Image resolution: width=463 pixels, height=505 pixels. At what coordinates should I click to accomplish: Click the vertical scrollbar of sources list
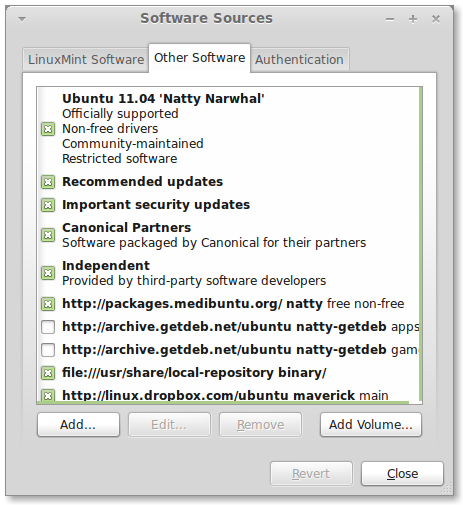pos(421,244)
